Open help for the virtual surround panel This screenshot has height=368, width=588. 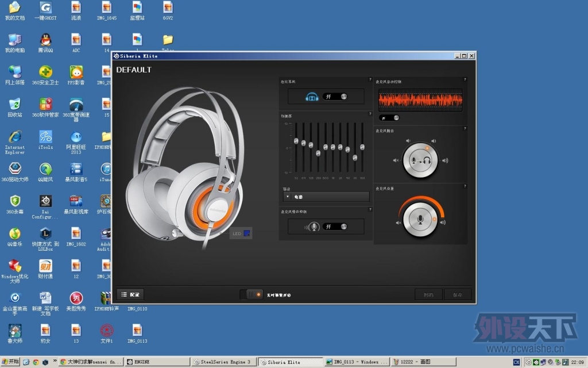point(370,79)
